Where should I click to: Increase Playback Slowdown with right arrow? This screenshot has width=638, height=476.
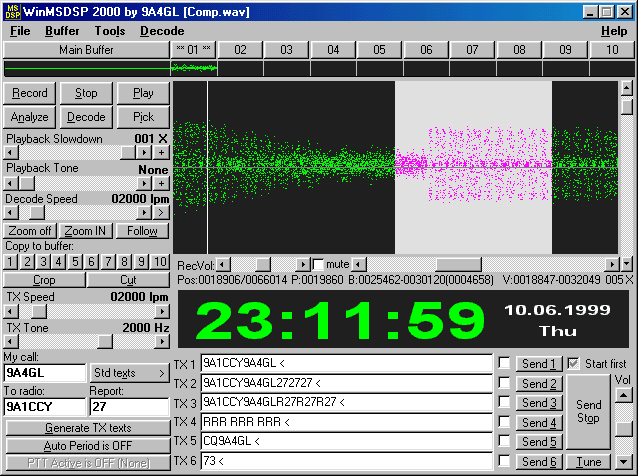point(144,153)
